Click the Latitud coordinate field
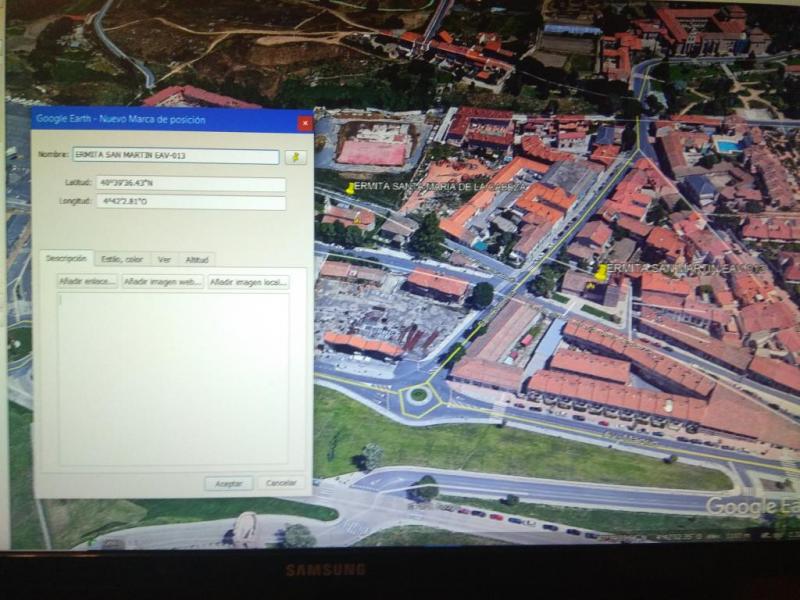This screenshot has width=800, height=600. point(190,184)
